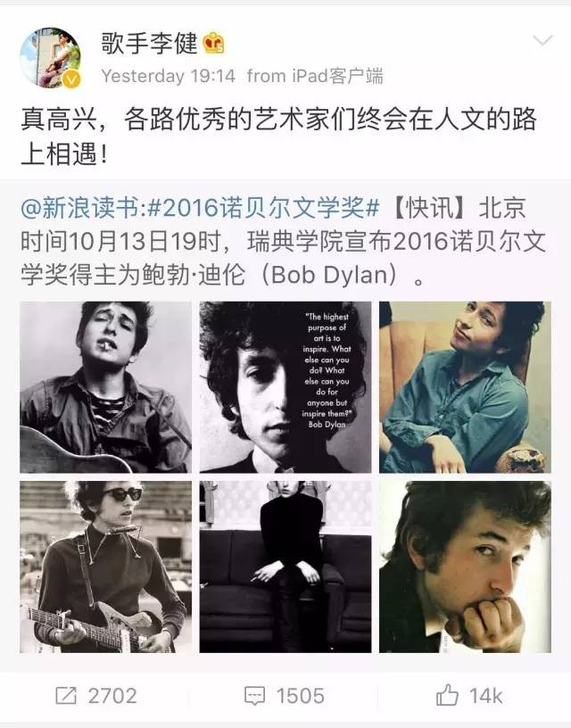Image resolution: width=571 pixels, height=728 pixels.
Task: View the close-up photo with hand on chin
Action: (465, 567)
